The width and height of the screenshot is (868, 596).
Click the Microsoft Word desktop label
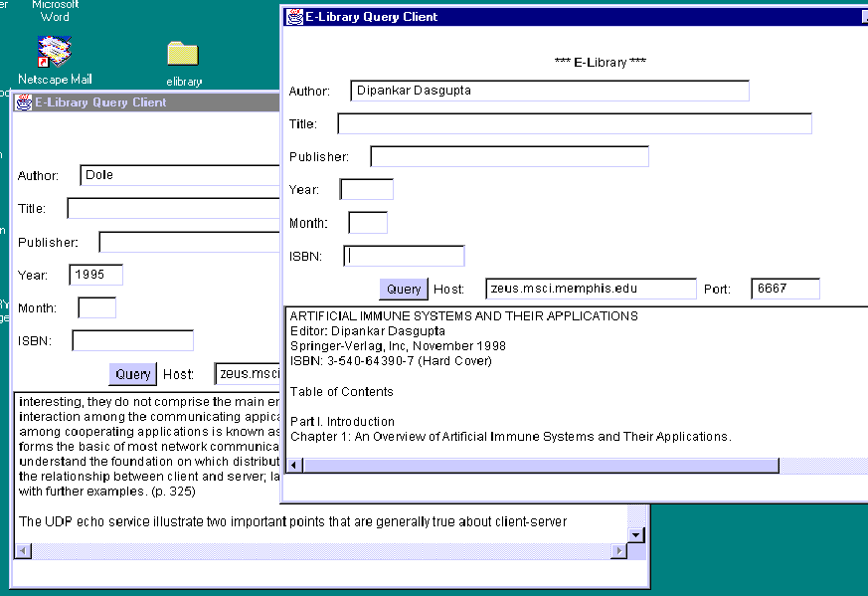55,11
